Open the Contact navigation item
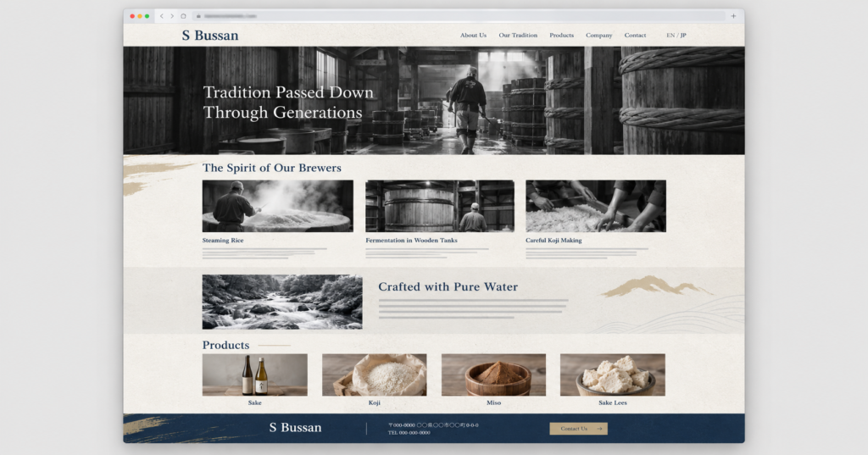The height and width of the screenshot is (455, 868). pos(635,35)
